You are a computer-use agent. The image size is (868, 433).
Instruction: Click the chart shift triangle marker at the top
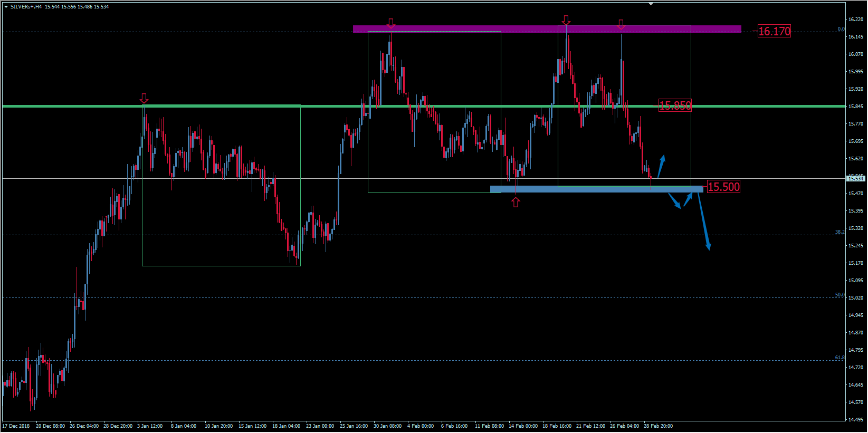[651, 4]
